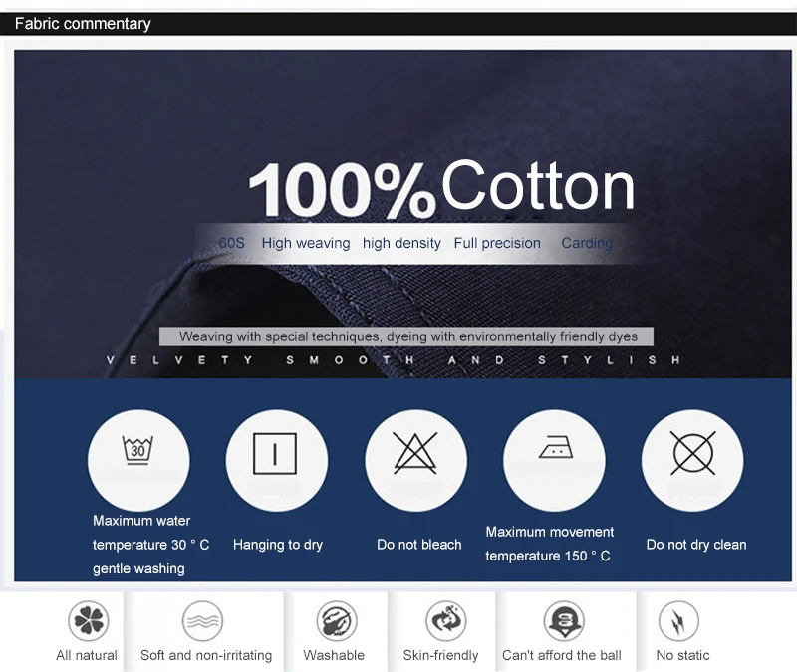This screenshot has width=797, height=672.
Task: Click the crossed-out triangle bleach icon
Action: [415, 453]
